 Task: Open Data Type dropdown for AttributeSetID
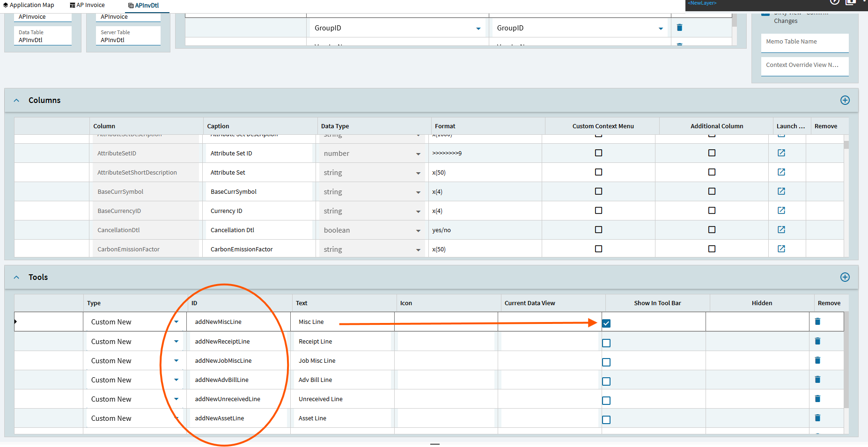pos(418,154)
